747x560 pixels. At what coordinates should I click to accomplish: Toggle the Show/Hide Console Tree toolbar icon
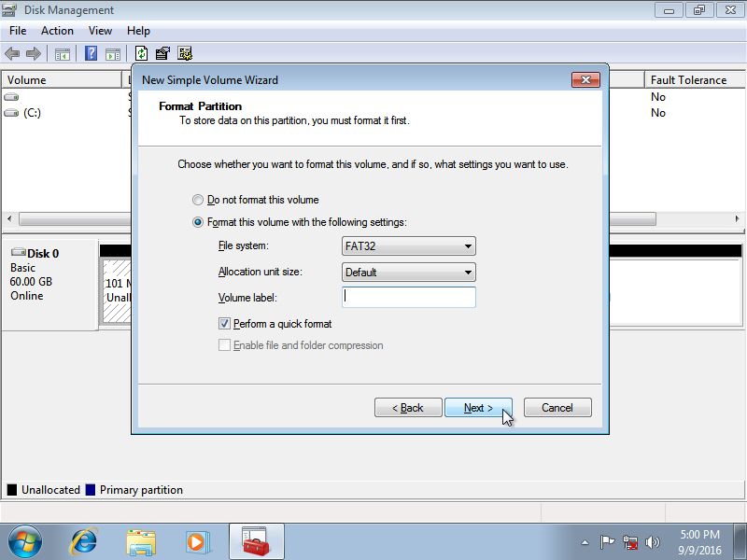click(62, 53)
